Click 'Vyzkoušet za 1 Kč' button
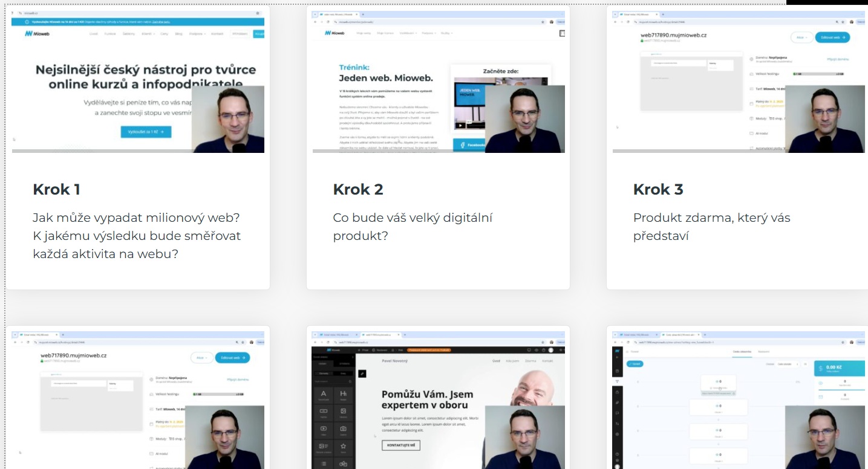 click(146, 131)
